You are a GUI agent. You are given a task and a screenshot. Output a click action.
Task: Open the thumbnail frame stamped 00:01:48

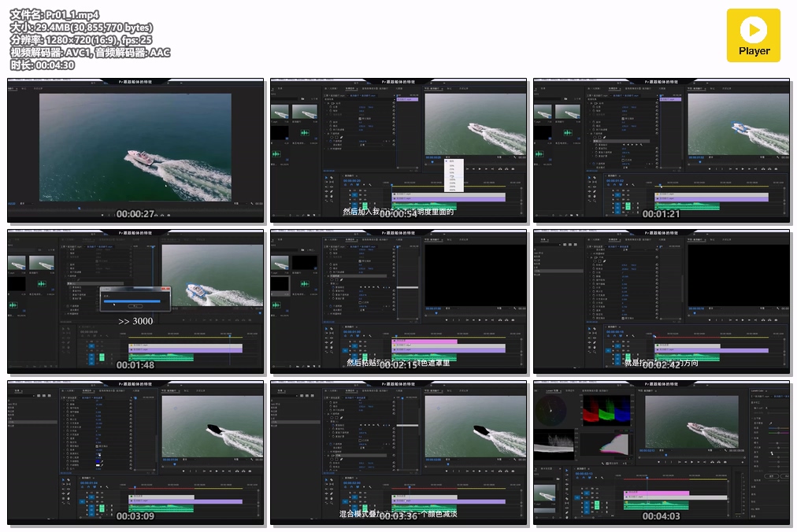pyautogui.click(x=135, y=301)
